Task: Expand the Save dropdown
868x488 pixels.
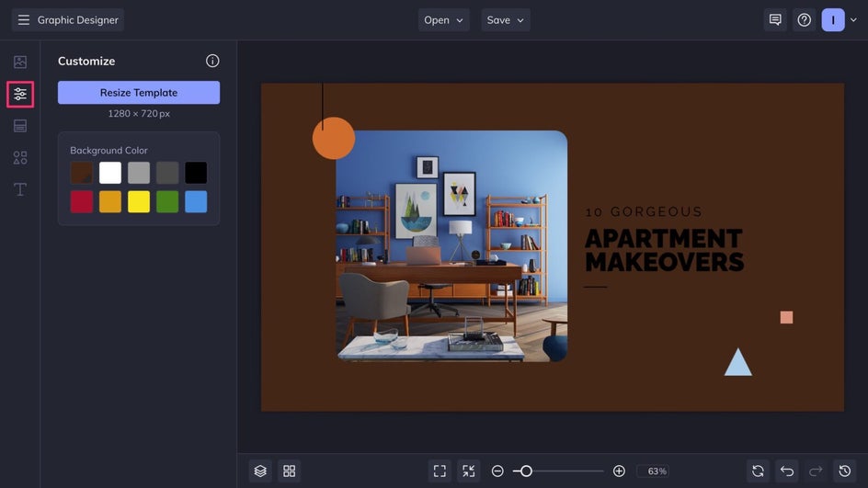Action: point(506,20)
